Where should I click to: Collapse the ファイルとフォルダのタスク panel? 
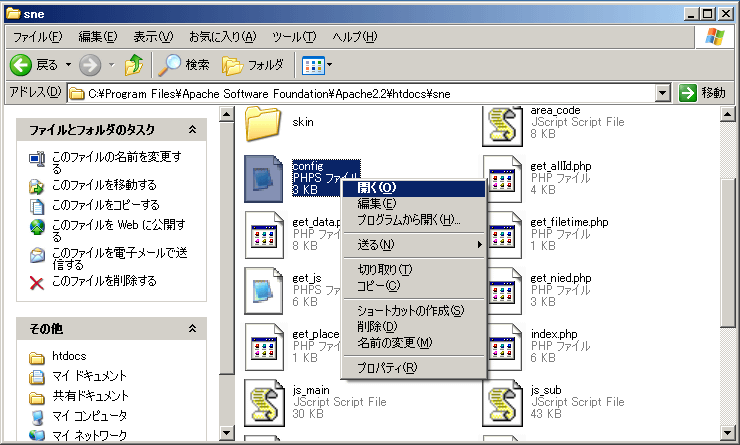click(193, 129)
